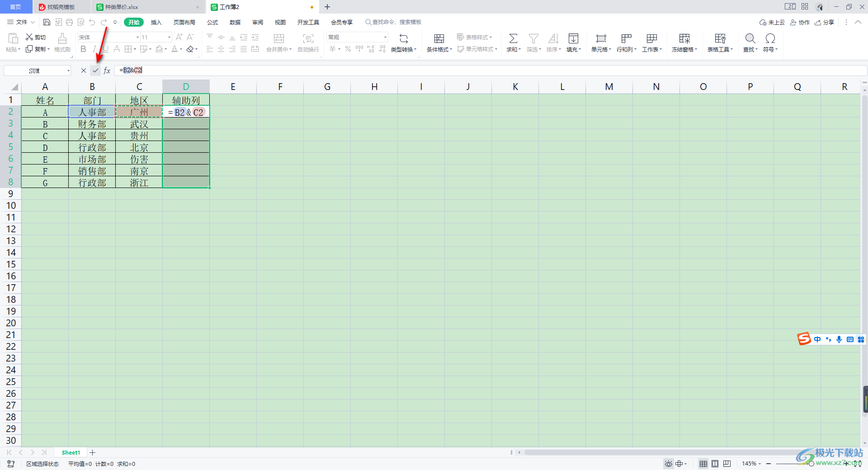This screenshot has height=470, width=868.
Task: Toggle eye protection mode in status bar
Action: click(x=669, y=464)
